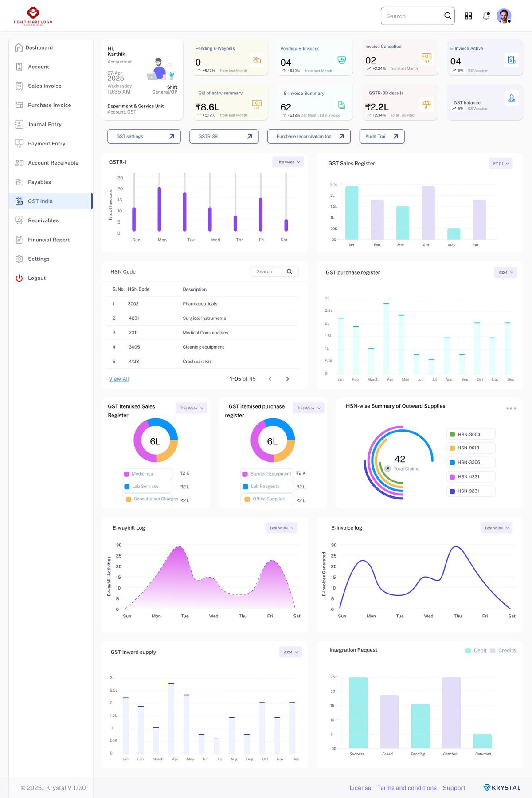Click the GST balance card icon
Image resolution: width=532 pixels, height=798 pixels.
point(512,98)
